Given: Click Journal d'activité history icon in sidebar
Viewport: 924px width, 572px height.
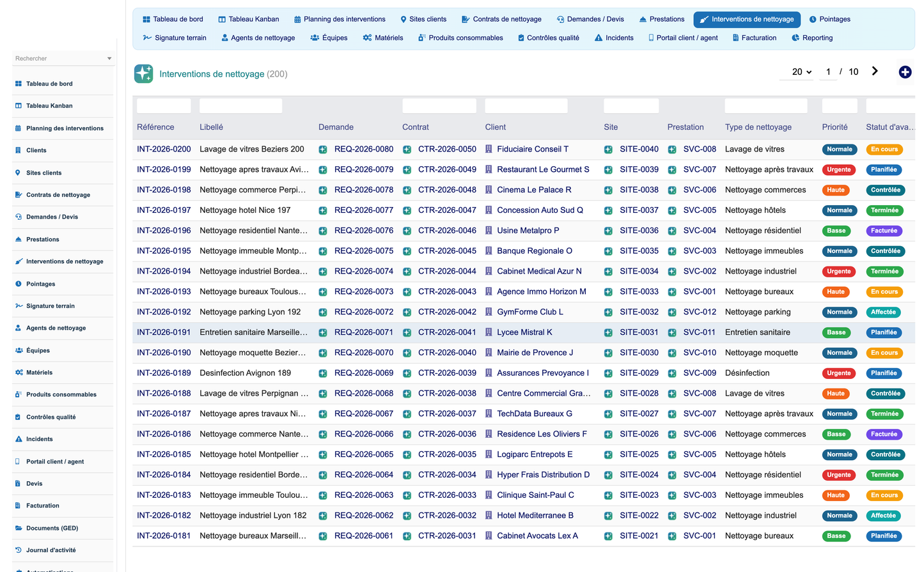Looking at the screenshot, I should [x=19, y=550].
